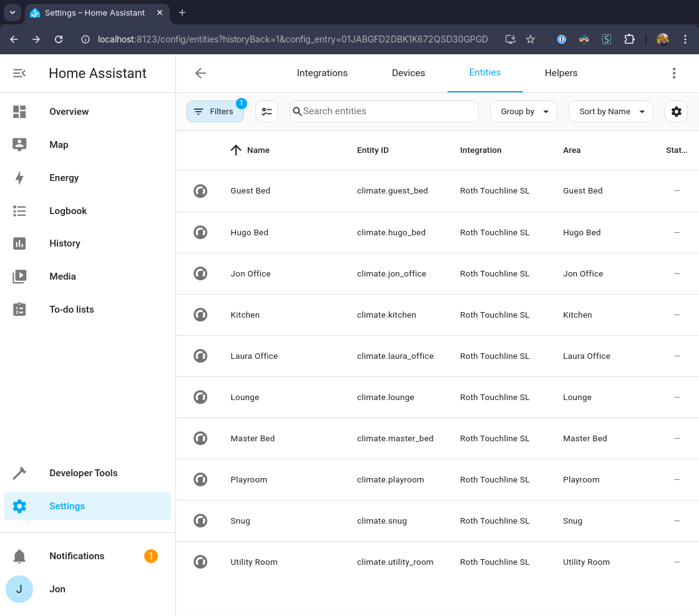Click the Kitchen climate entity icon
Screen dimensions: 699x616
tap(200, 315)
